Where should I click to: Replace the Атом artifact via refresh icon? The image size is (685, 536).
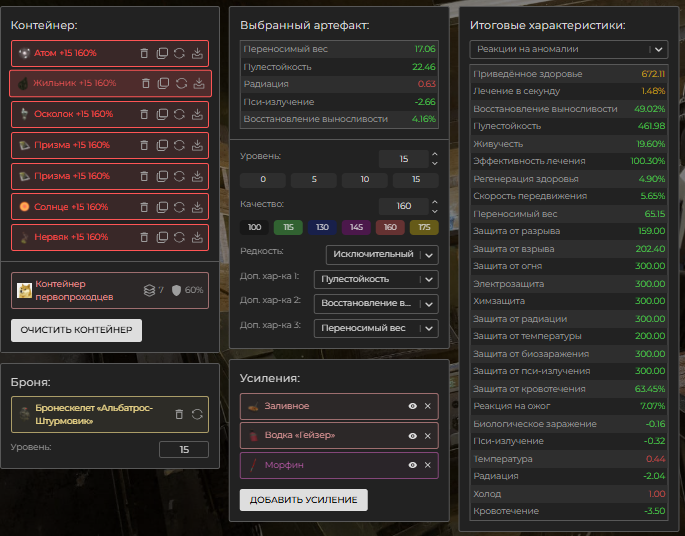(179, 53)
